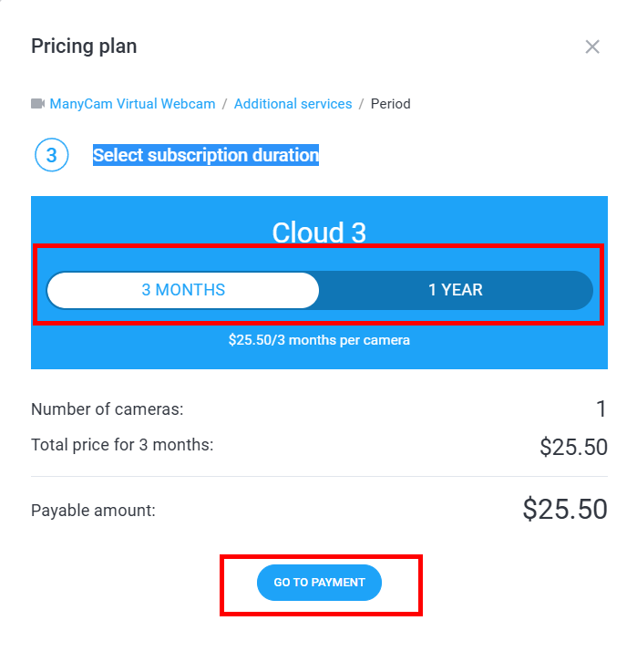Click the Total price for 3 months label
Viewport: 637px width, 672px height.
[122, 446]
